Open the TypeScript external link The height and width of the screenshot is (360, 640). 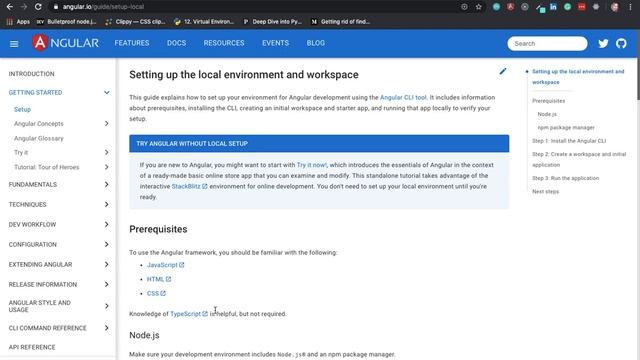pyautogui.click(x=189, y=314)
